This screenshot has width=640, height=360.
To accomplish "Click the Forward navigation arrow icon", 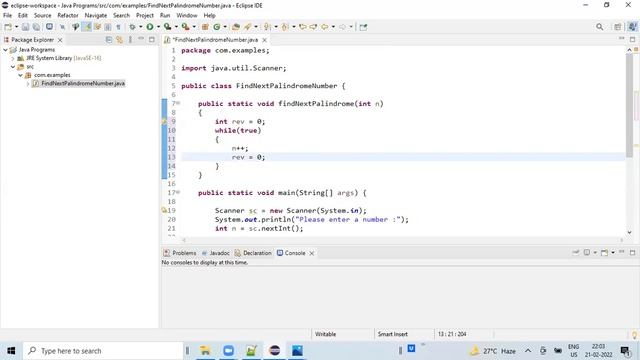I will click(x=342, y=27).
